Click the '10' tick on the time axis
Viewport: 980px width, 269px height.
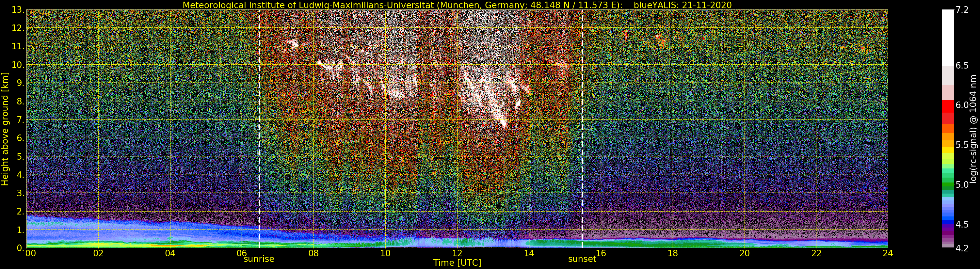[385, 253]
